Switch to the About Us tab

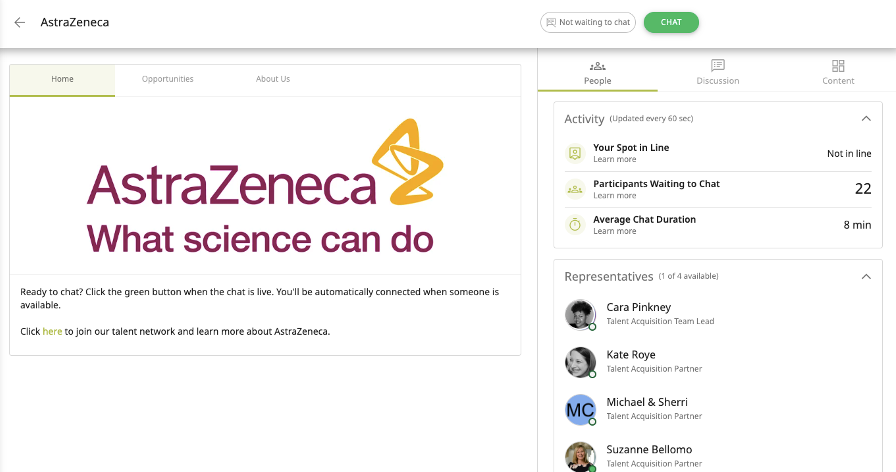click(273, 79)
